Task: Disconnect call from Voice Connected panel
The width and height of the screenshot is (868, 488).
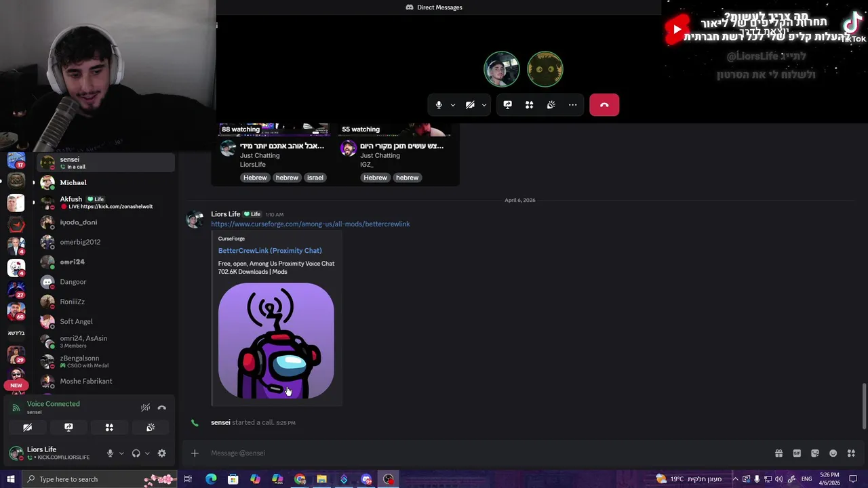Action: [161, 407]
